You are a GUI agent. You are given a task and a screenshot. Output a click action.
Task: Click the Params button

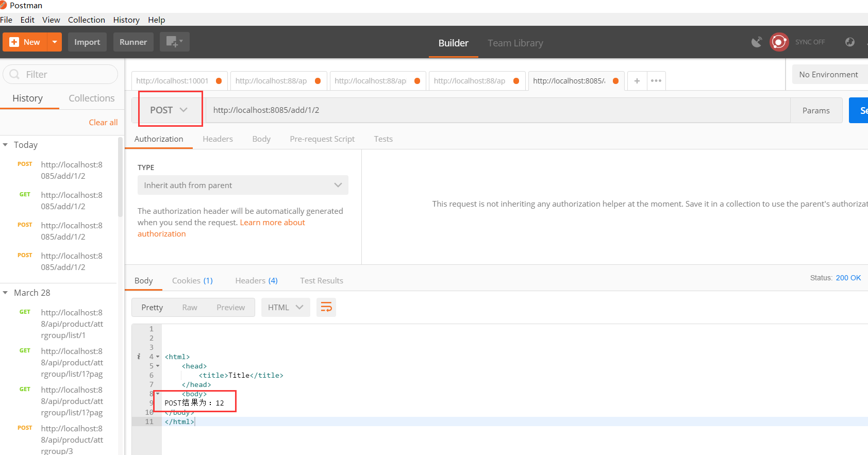click(x=816, y=110)
